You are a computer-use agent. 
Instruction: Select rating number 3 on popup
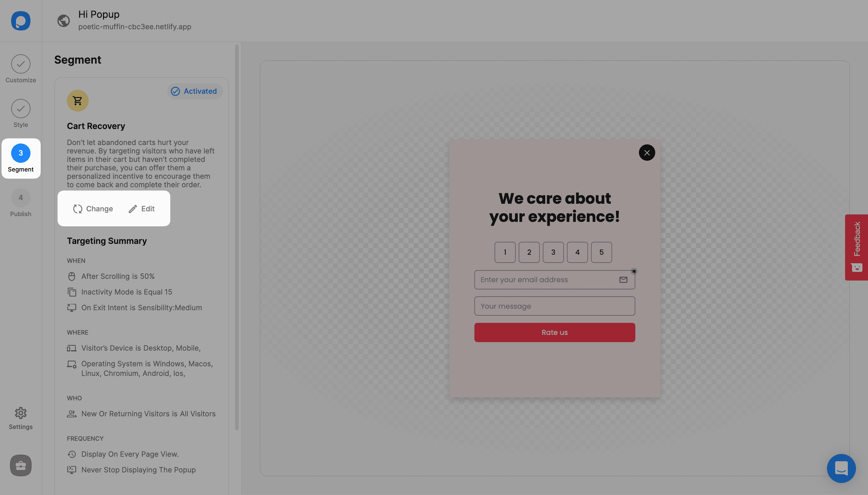(x=553, y=252)
